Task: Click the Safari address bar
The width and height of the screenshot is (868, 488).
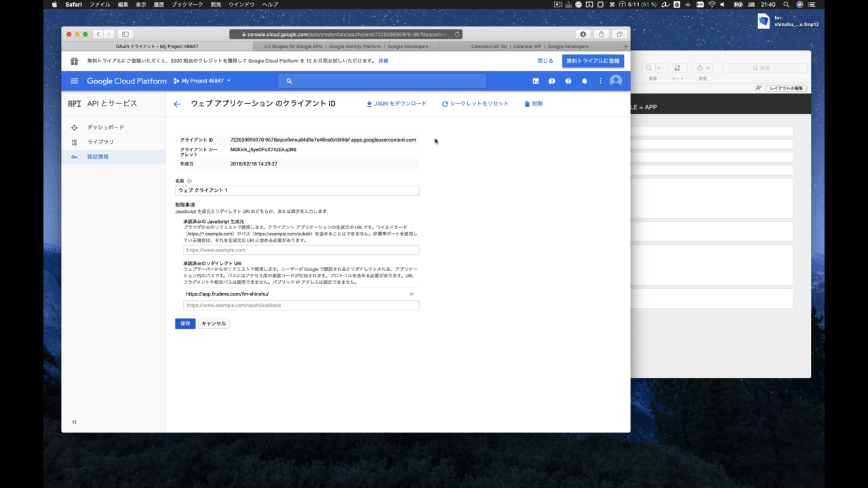Action: [346, 34]
